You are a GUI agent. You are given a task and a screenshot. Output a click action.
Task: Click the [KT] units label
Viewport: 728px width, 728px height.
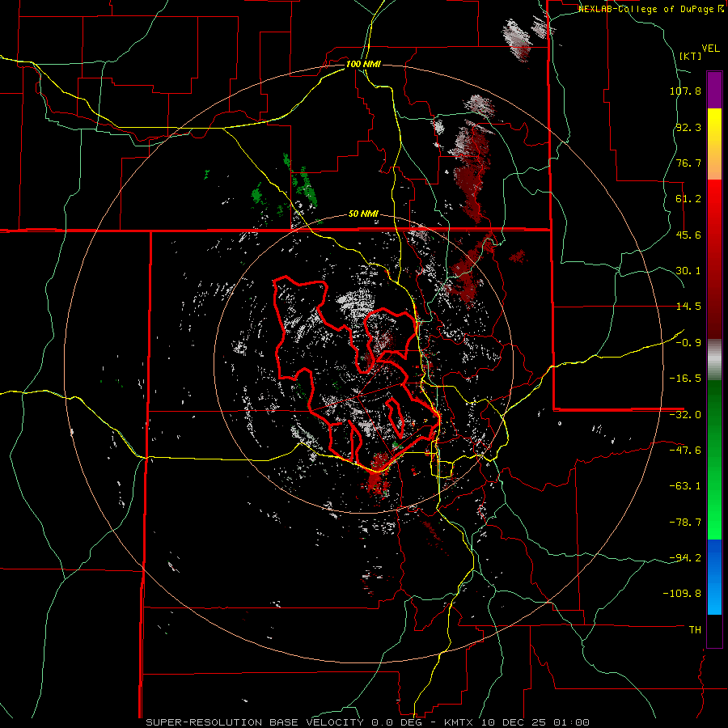click(x=690, y=56)
